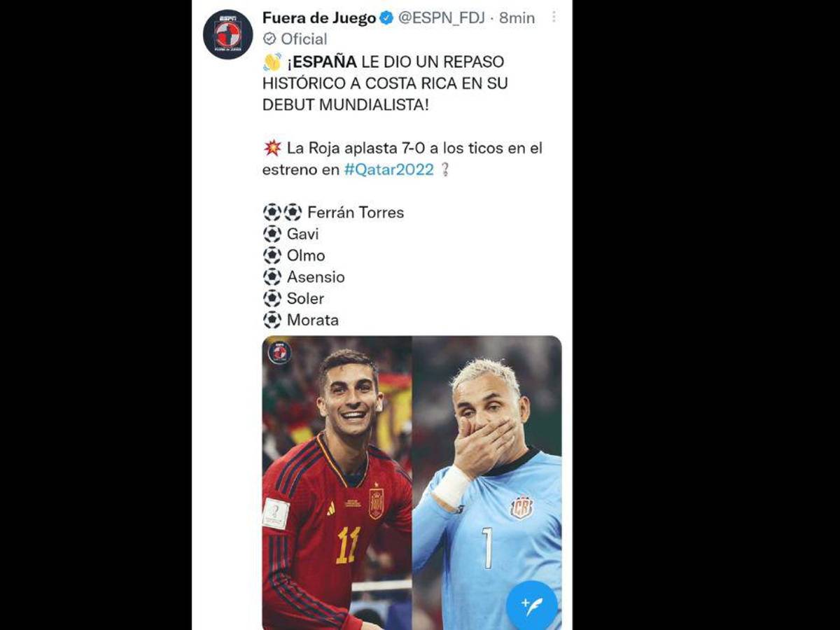Click the trophy emoji after #Qatar2022
The height and width of the screenshot is (630, 840).
(444, 169)
